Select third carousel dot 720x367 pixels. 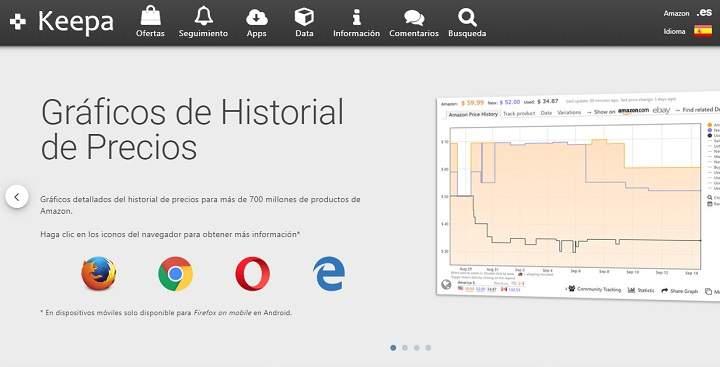pyautogui.click(x=416, y=348)
